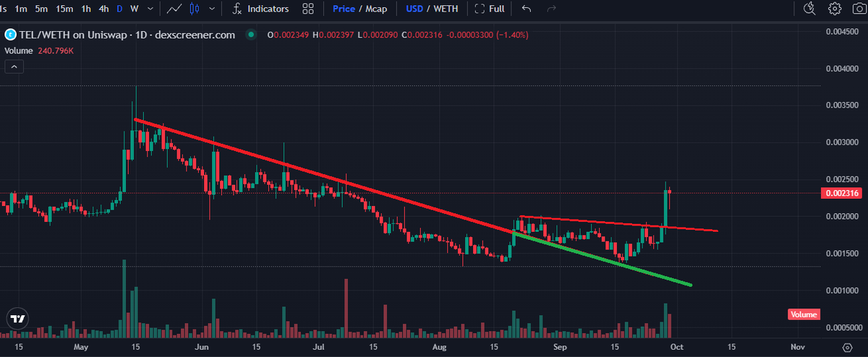
Task: Click the Nov label on time axis
Action: (x=799, y=348)
